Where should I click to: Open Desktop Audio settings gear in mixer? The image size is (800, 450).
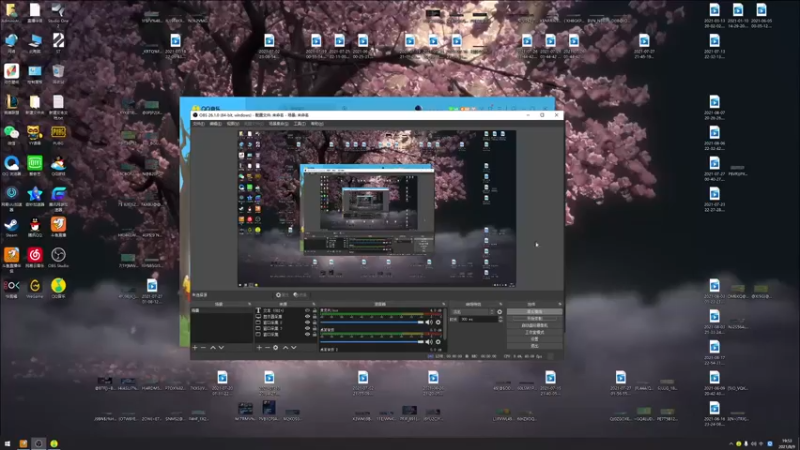[x=438, y=341]
